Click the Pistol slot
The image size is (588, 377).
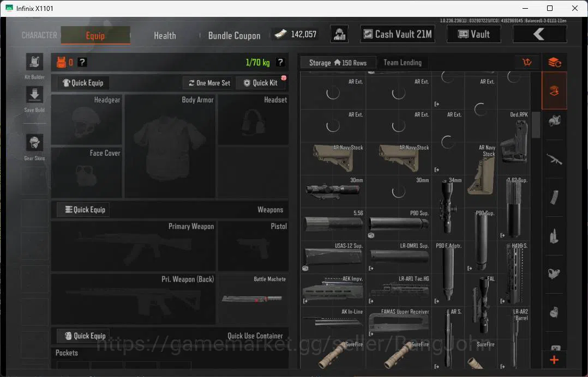click(253, 246)
